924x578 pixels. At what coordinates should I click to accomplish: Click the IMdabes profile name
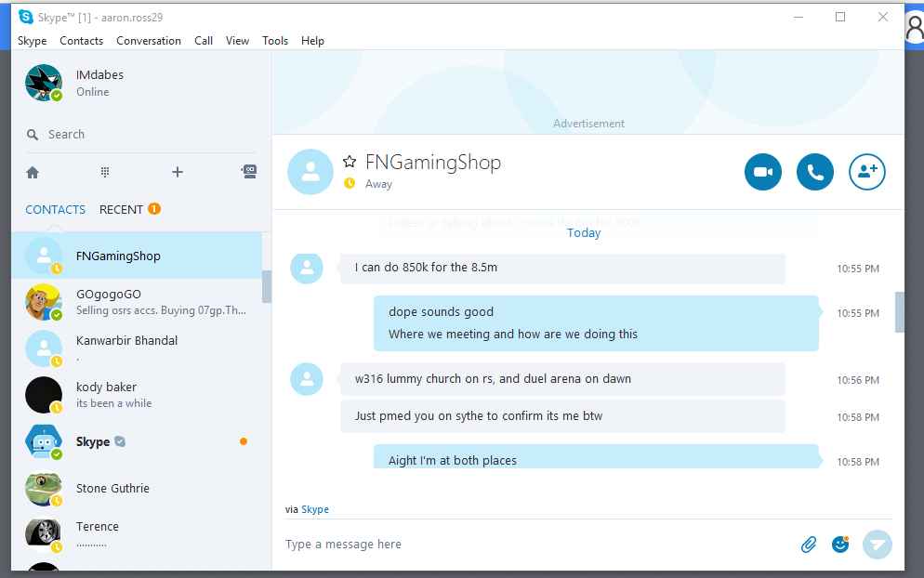99,75
